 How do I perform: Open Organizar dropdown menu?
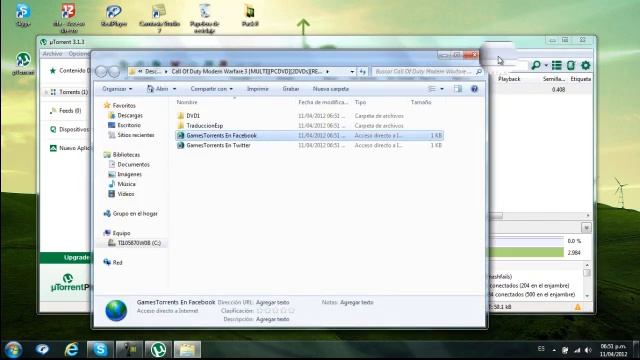coord(117,89)
